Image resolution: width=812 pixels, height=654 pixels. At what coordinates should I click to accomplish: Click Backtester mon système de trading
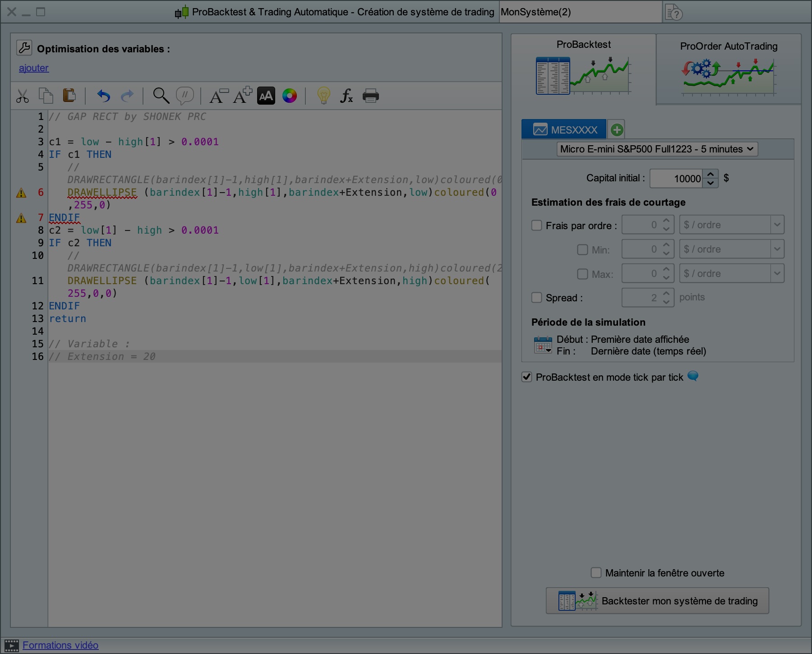point(657,601)
